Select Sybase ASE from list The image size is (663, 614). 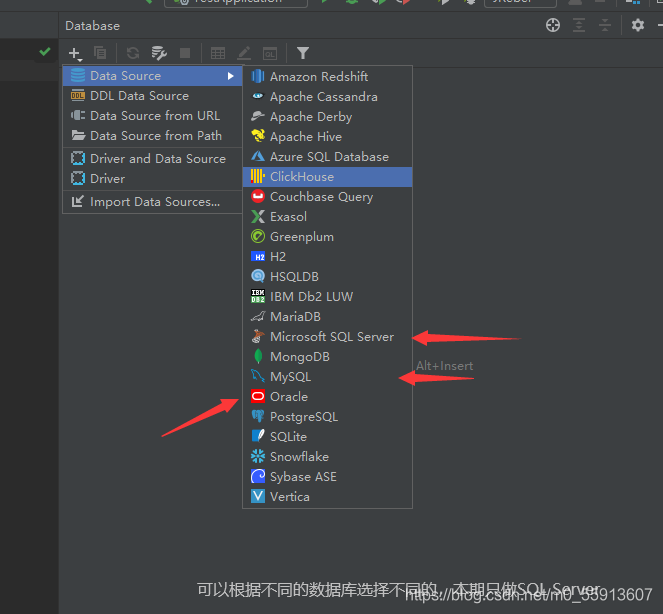coord(328,477)
